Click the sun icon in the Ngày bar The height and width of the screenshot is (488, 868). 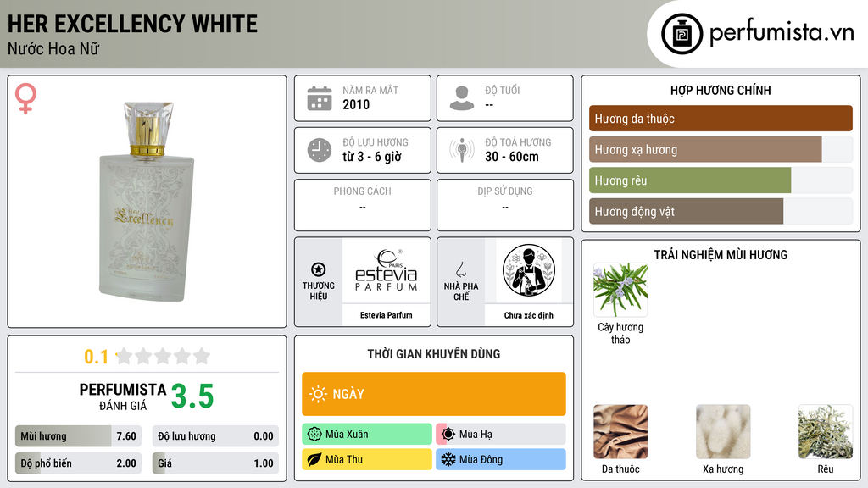click(318, 394)
